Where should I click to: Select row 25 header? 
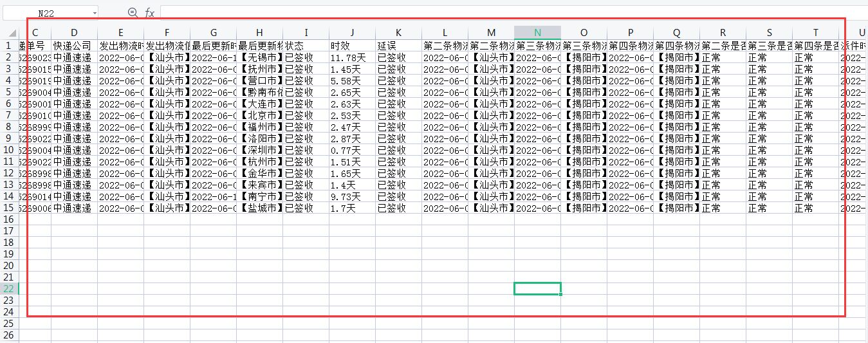pos(10,324)
